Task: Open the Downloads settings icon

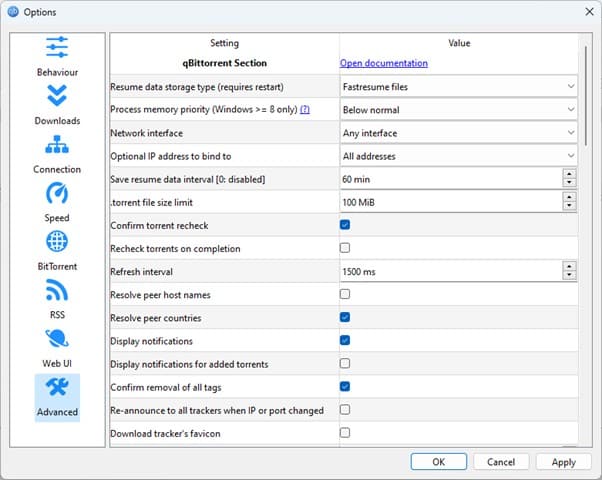Action: coord(57,95)
